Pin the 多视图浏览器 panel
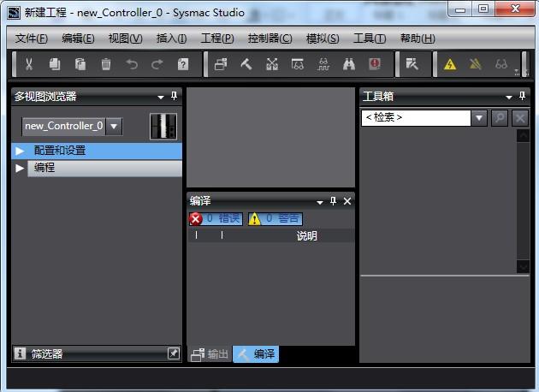Image resolution: width=539 pixels, height=392 pixels. (x=175, y=96)
